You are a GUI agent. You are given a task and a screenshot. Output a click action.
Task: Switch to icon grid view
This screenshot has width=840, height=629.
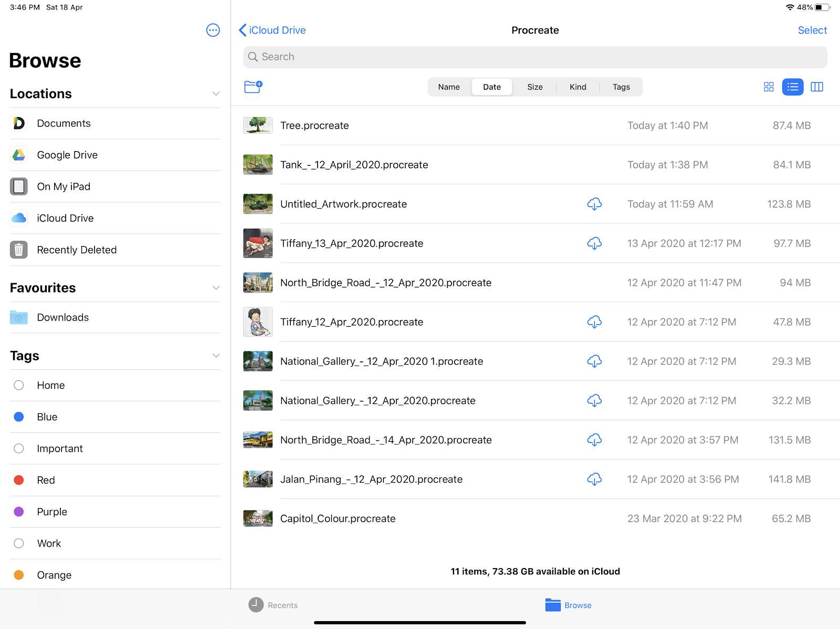coord(769,87)
